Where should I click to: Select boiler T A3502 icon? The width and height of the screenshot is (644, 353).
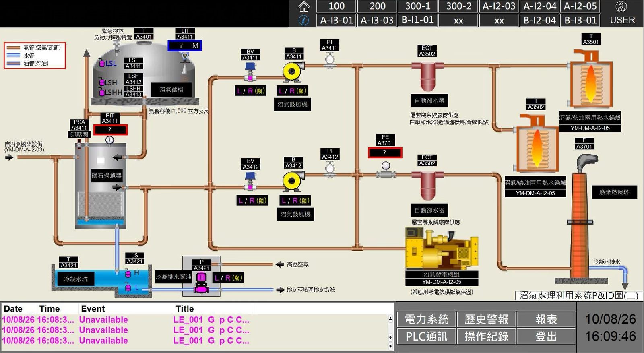[536, 143]
